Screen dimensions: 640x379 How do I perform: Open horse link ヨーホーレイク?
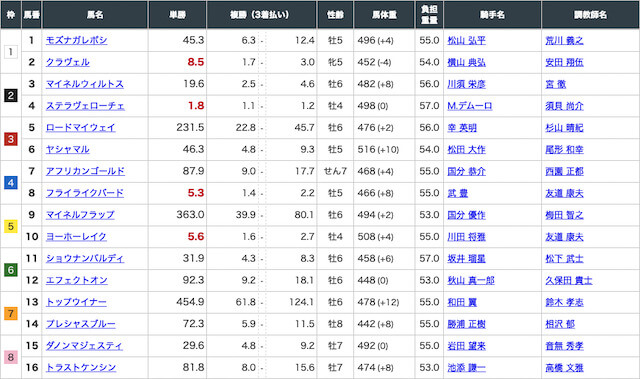[x=76, y=237]
